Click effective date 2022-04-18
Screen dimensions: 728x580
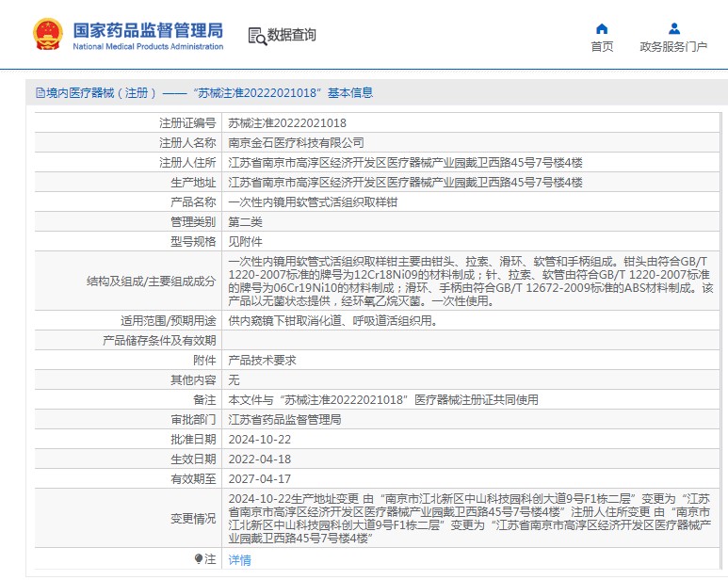tap(260, 459)
